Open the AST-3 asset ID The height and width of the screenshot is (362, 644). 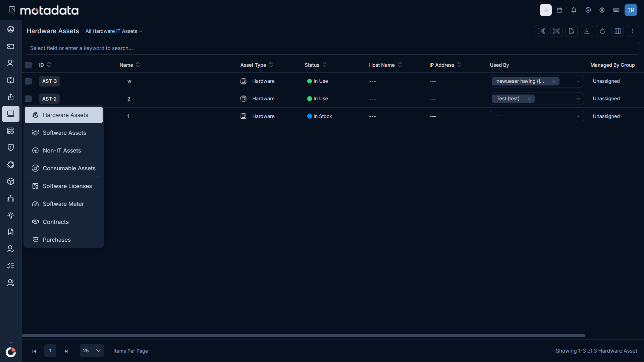(49, 81)
